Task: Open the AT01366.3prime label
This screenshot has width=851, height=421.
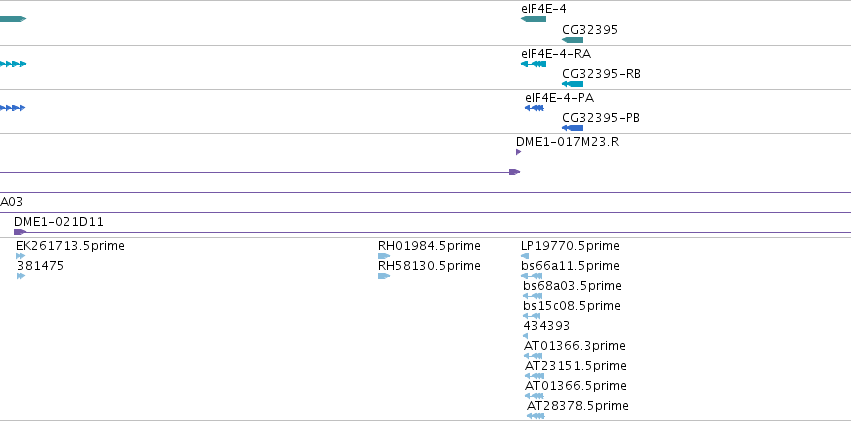Action: click(x=575, y=346)
